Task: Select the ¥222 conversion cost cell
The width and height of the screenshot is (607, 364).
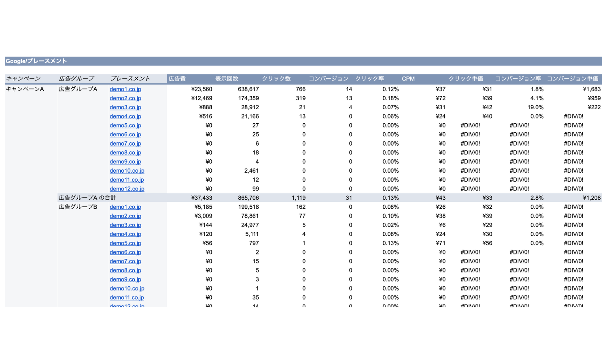Action: [594, 107]
